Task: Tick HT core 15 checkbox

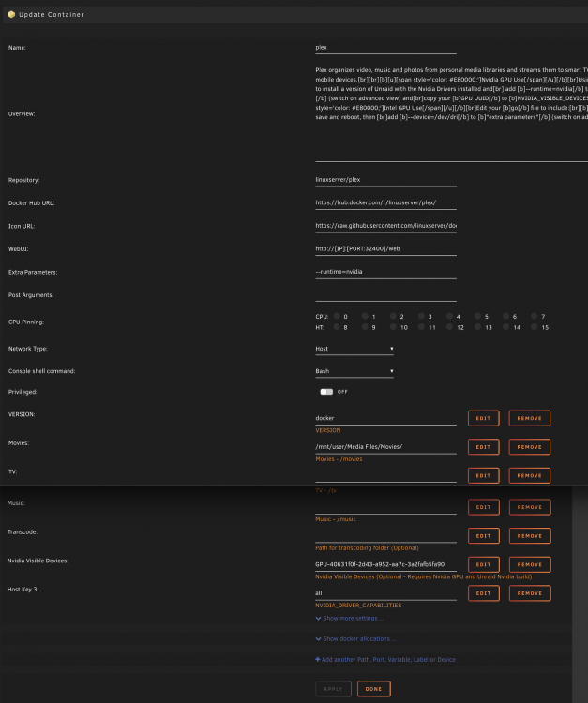Action: (535, 327)
